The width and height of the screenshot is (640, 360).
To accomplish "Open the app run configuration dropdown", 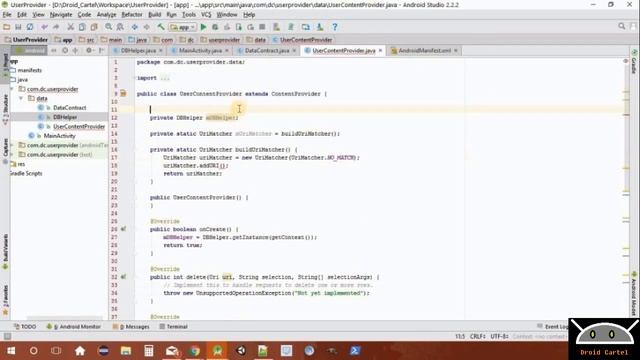I will (183, 27).
